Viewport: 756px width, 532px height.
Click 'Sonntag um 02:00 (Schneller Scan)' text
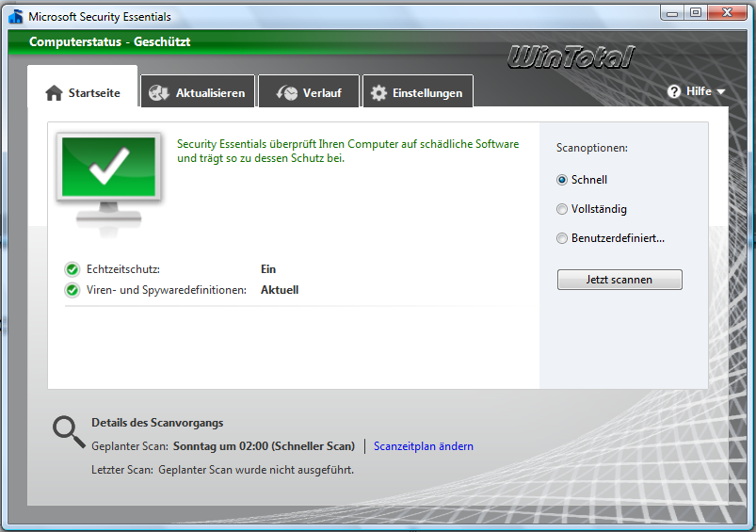click(x=265, y=446)
